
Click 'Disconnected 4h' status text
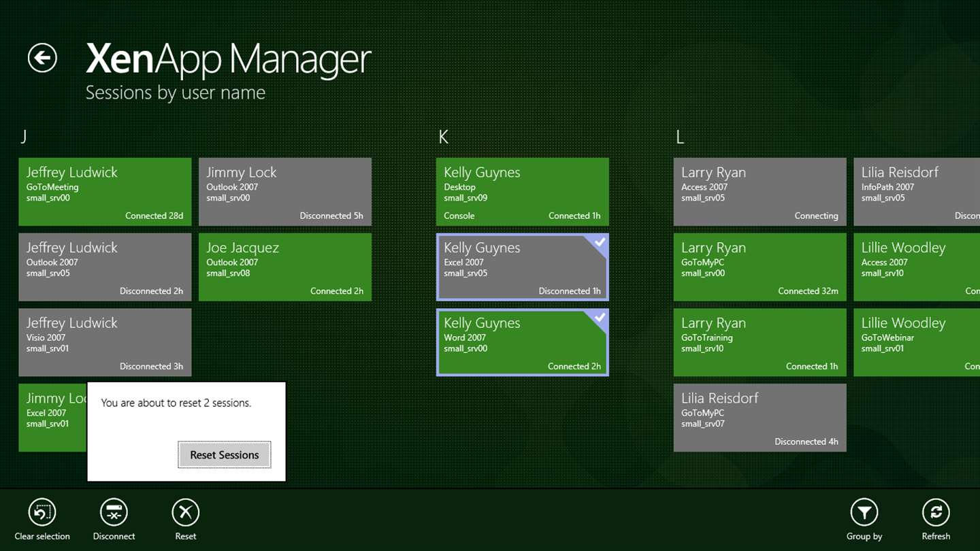806,441
